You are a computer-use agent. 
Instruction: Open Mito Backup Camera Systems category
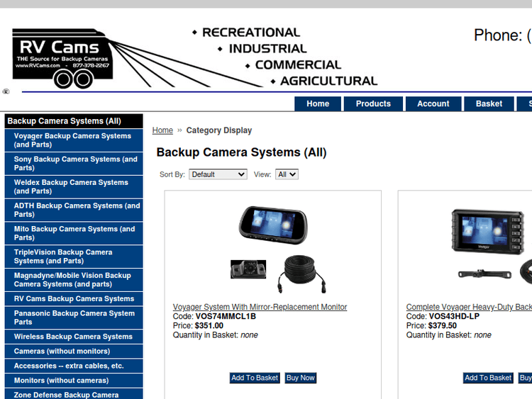click(x=74, y=233)
